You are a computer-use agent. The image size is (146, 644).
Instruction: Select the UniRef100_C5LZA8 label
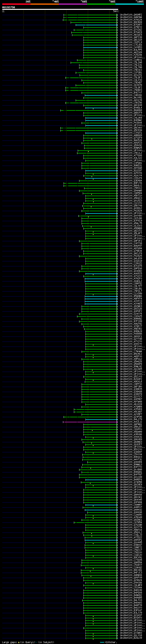(x=131, y=63)
